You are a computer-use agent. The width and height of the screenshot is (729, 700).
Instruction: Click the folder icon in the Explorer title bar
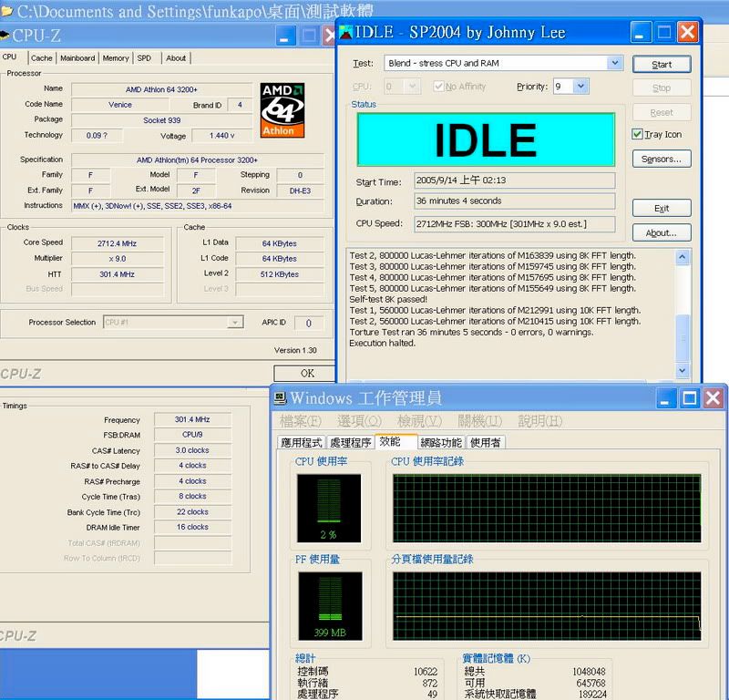click(6, 12)
